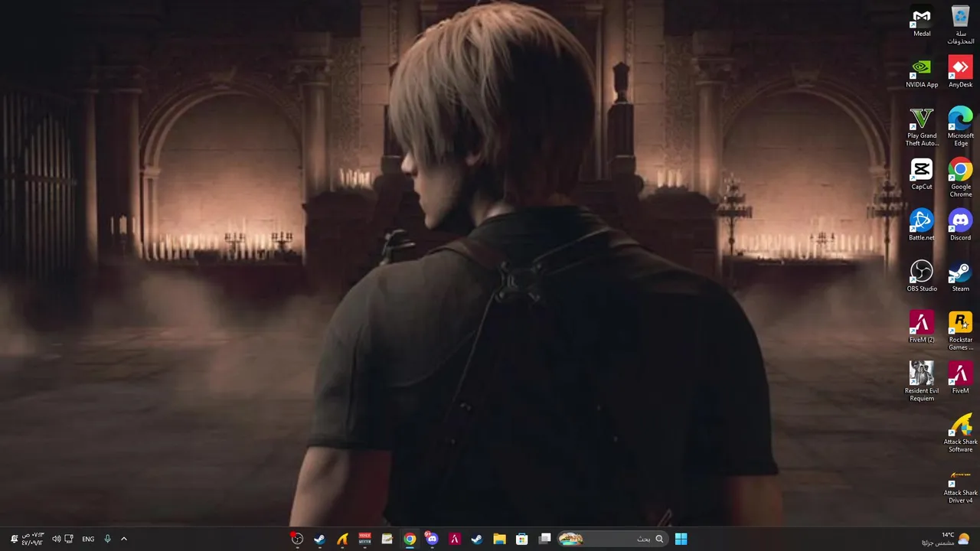Viewport: 980px width, 551px height.
Task: Launch the NVIDIA App shortcut
Action: pyautogui.click(x=922, y=73)
